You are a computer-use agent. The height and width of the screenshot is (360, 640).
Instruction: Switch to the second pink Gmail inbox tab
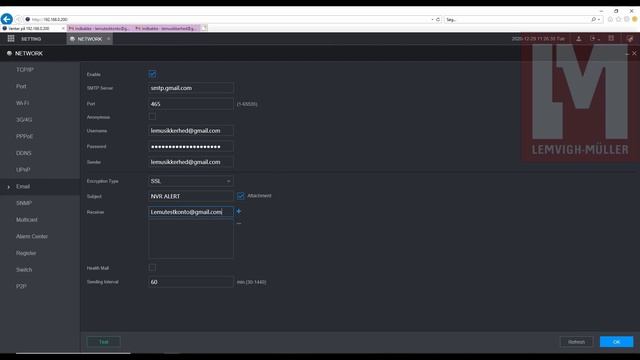tap(99, 29)
